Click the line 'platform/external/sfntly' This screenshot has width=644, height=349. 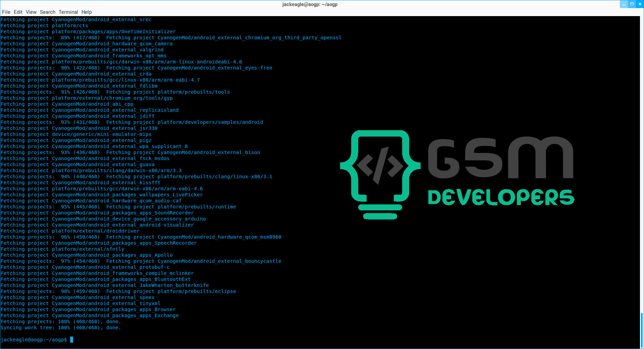pyautogui.click(x=62, y=249)
